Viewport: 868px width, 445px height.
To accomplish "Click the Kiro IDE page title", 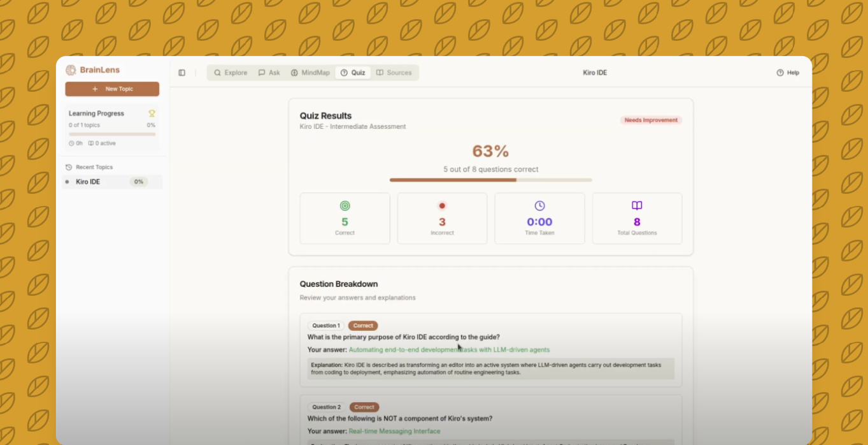I will click(x=595, y=73).
